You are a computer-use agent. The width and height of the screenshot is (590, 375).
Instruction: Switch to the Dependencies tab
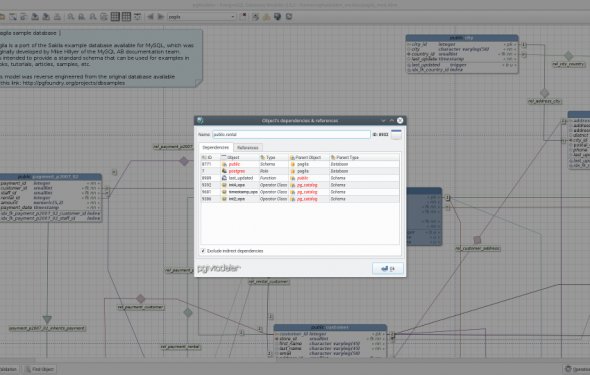coord(216,147)
